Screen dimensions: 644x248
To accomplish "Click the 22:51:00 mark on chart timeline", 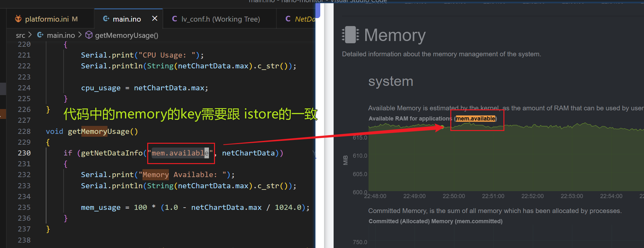I will click(x=493, y=196).
